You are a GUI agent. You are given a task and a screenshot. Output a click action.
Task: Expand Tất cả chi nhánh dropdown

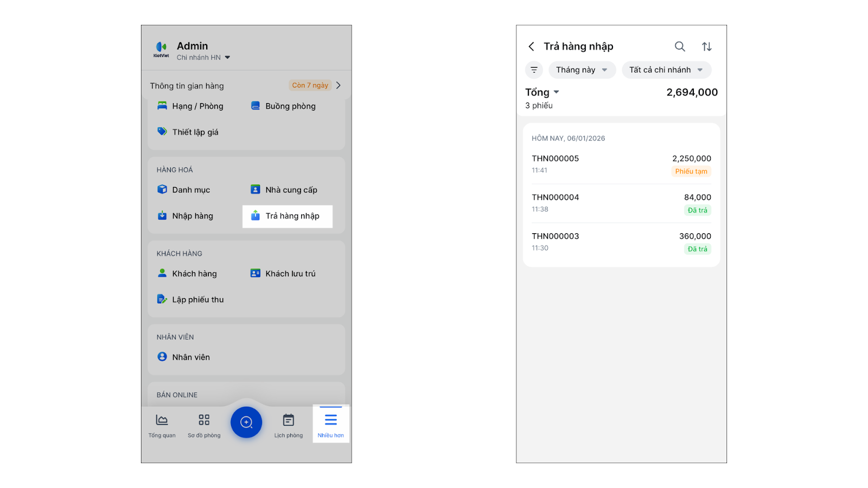(x=666, y=70)
